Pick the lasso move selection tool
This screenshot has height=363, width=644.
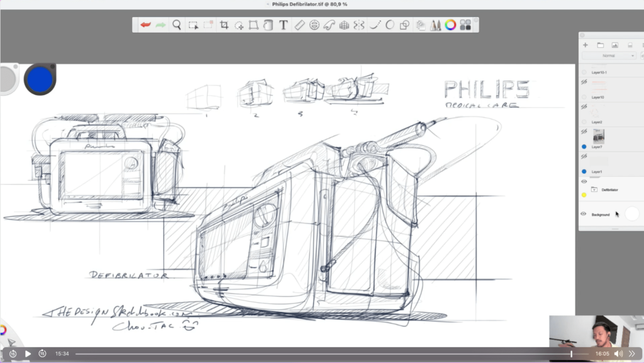click(239, 25)
